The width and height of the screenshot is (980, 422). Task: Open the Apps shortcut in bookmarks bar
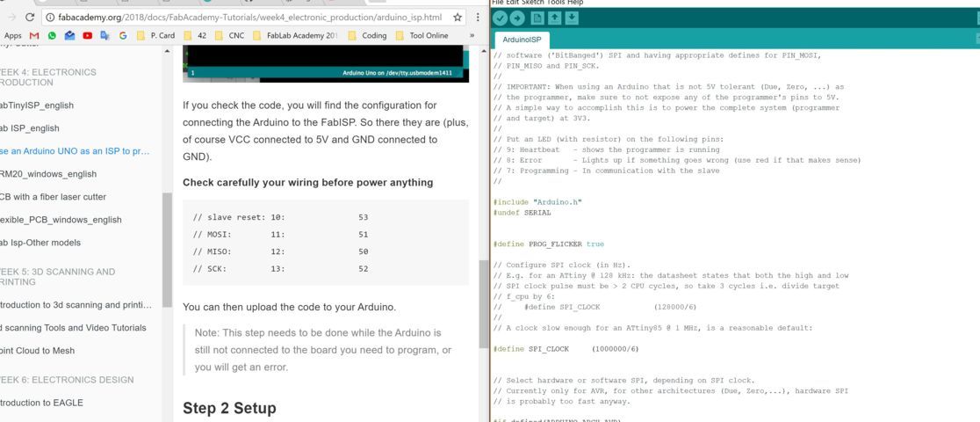pos(12,36)
